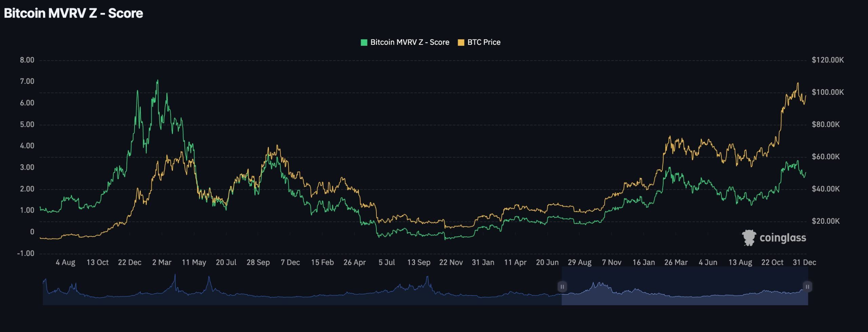The image size is (868, 332).
Task: Click the $60.00K price axis label
Action: (826, 156)
